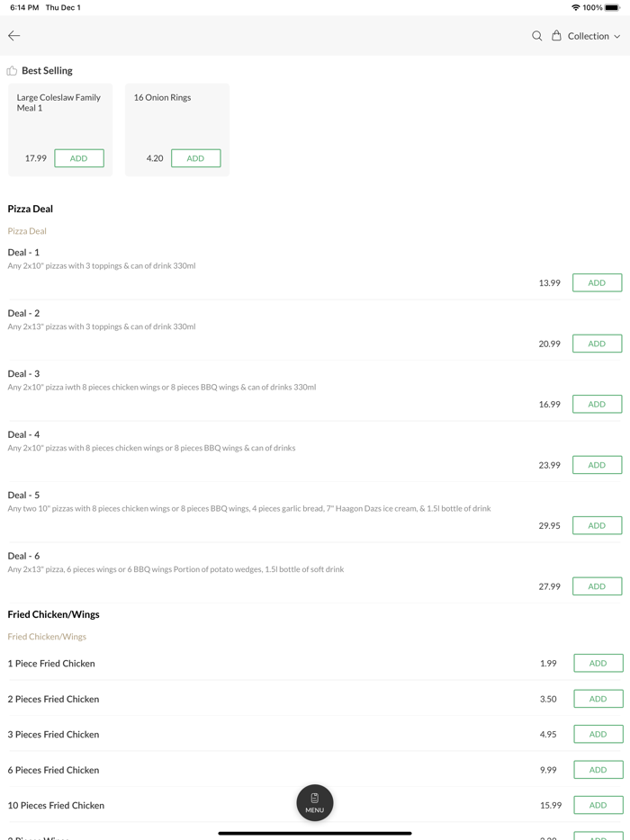630x840 pixels.
Task: Open the shopping bag icon
Action: pos(556,36)
